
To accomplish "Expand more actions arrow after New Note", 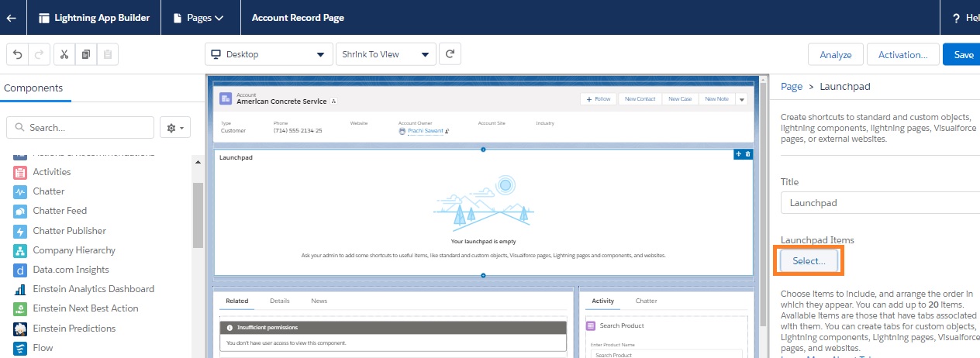I will click(741, 99).
